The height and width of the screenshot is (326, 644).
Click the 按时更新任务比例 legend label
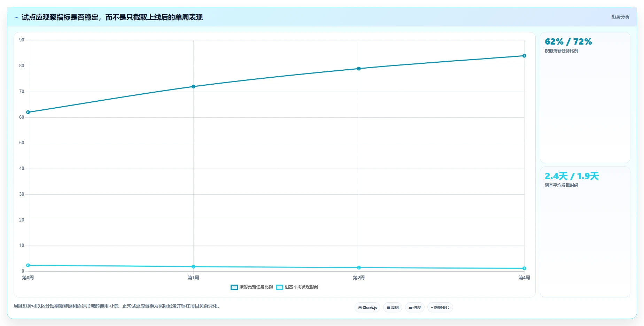coord(256,287)
